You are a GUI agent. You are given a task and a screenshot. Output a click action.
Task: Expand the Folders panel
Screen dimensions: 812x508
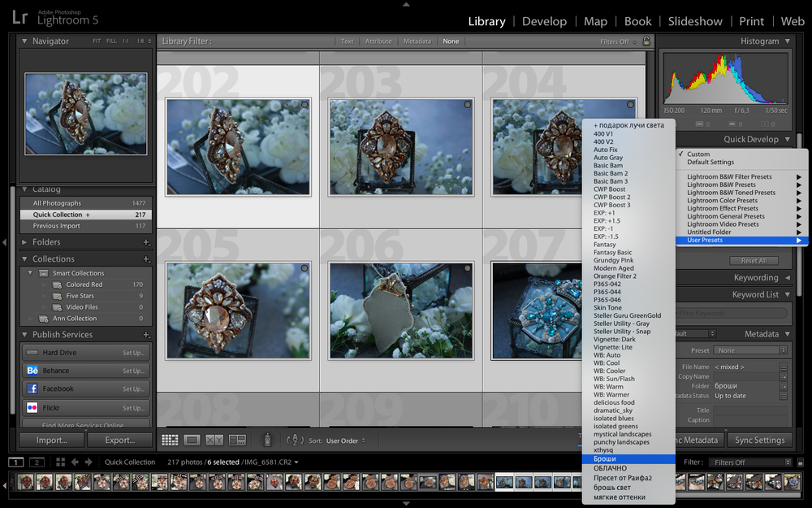pos(24,242)
